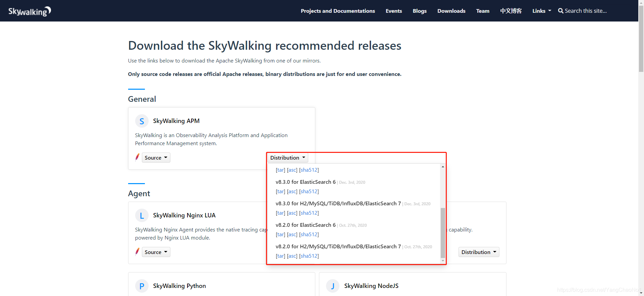Collapse the open Distribution dropdown of SkyWalking APM
644x296 pixels.
(288, 158)
